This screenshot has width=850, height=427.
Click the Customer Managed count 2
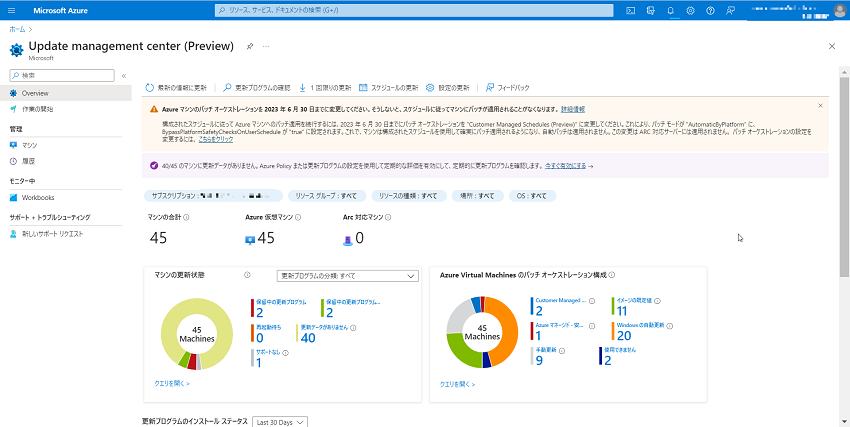coord(539,310)
